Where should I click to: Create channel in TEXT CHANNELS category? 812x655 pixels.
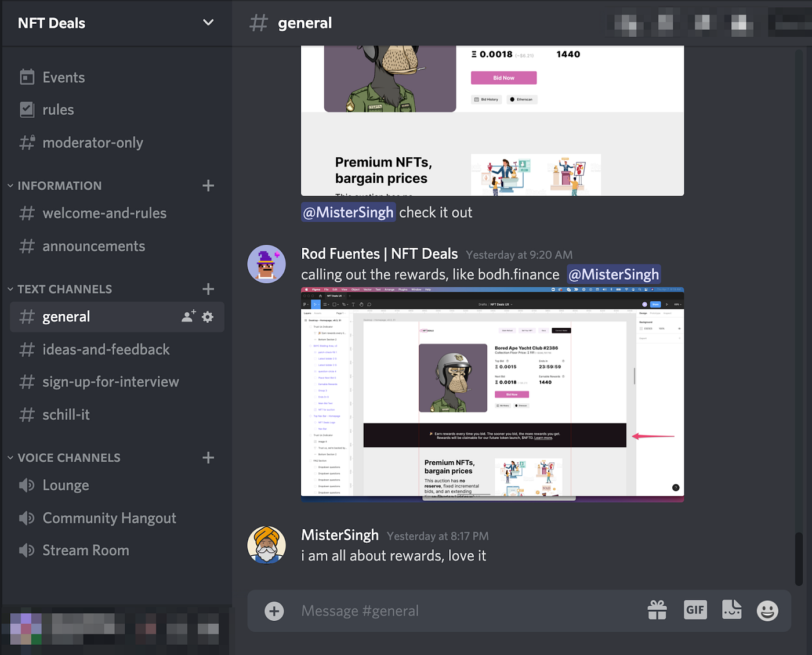tap(208, 289)
